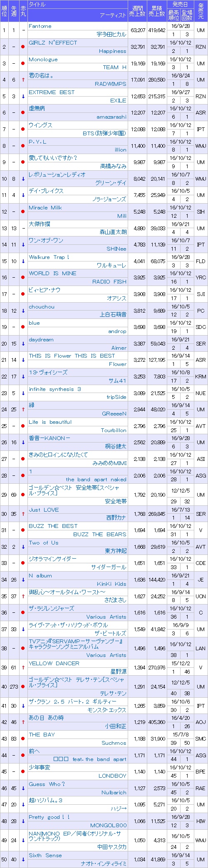Click the blue down arrow beside Sixth Sense
Image resolution: width=208 pixels, height=868 pixels.
[x=23, y=860]
